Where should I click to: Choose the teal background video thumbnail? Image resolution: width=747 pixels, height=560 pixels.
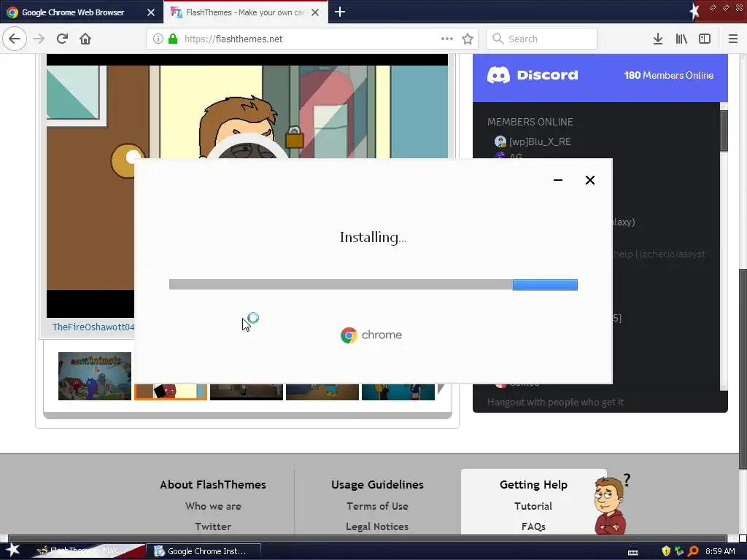(398, 392)
